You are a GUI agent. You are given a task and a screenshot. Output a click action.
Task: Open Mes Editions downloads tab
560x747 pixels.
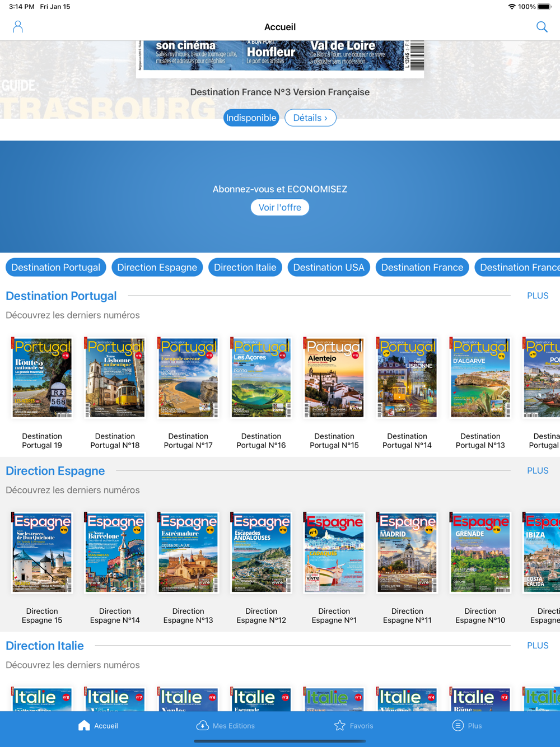tap(225, 726)
